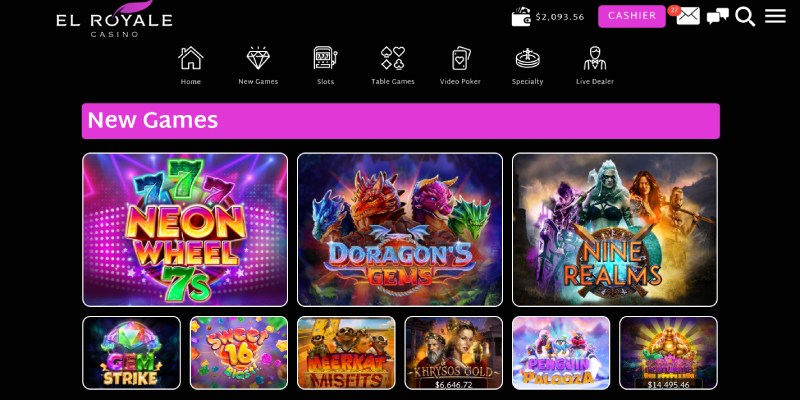
Task: Open the Slots machine icon
Action: pyautogui.click(x=326, y=58)
